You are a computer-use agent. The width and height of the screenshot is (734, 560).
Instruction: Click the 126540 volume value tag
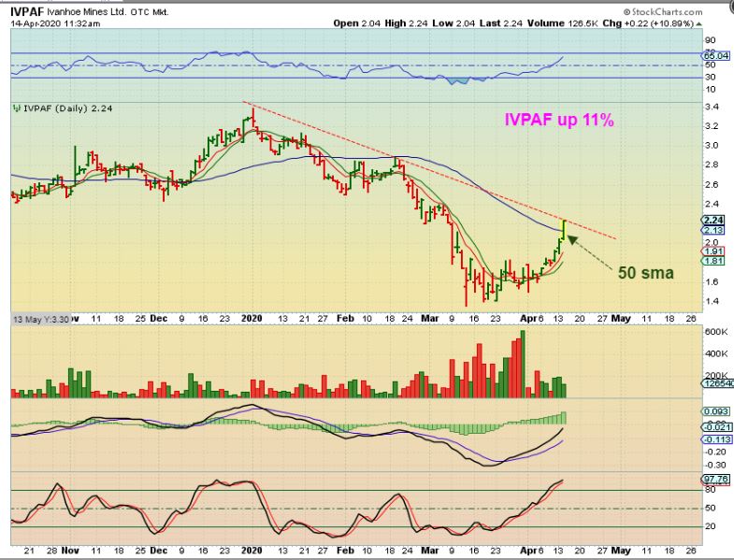click(x=716, y=383)
